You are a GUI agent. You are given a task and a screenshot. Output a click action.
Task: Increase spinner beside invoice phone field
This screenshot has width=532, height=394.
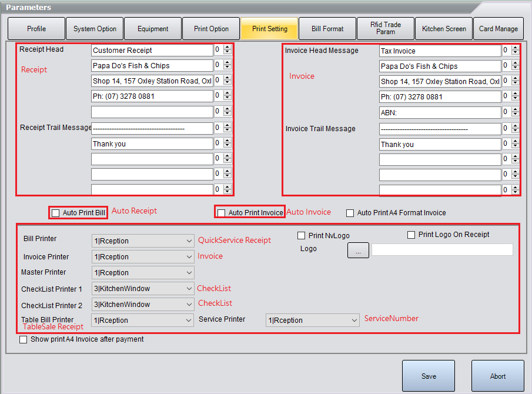tap(516, 94)
